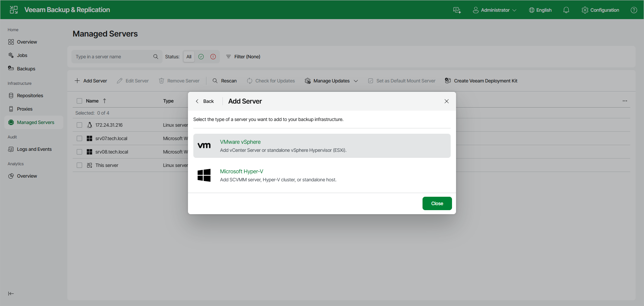Open Logs and Events
The width and height of the screenshot is (644, 306).
pyautogui.click(x=34, y=149)
